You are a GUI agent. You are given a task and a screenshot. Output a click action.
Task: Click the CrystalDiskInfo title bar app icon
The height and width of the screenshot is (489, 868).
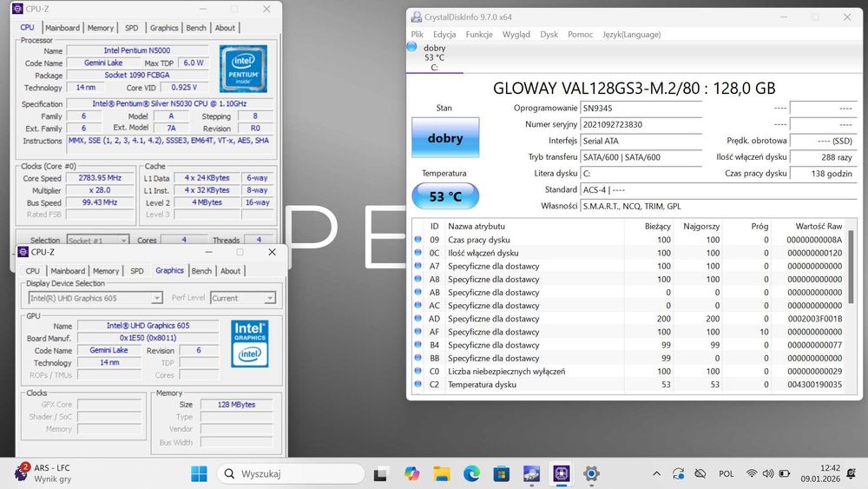pyautogui.click(x=417, y=17)
